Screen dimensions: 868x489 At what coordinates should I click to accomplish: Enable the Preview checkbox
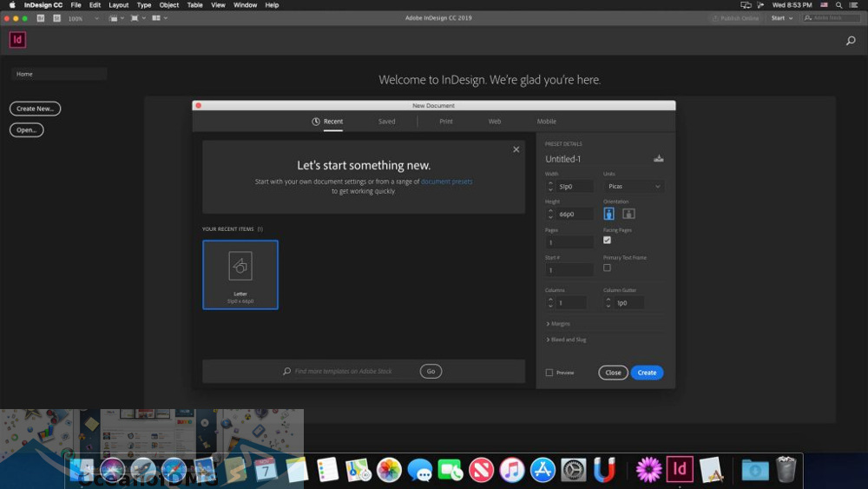(x=549, y=373)
